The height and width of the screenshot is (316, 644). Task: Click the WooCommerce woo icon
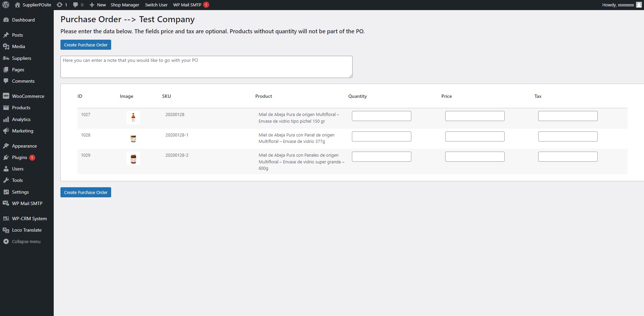pos(6,96)
